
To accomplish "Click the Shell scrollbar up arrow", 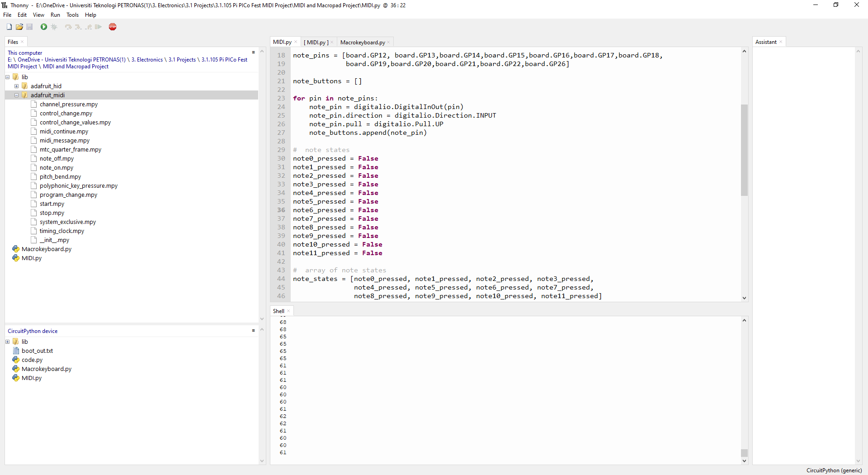I will tap(744, 320).
